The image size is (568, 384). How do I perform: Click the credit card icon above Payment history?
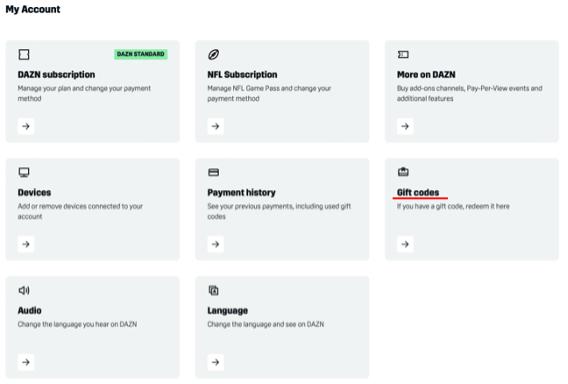(213, 172)
